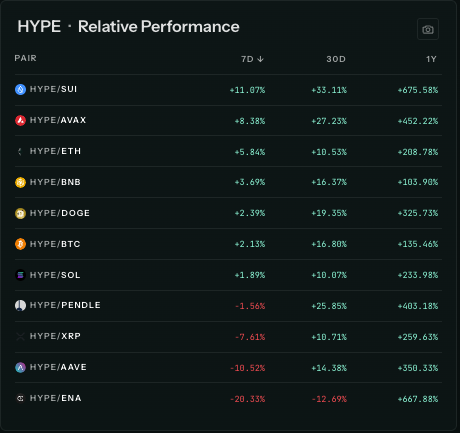
Task: Open the HYPE/SOL pair
Action: 55,275
